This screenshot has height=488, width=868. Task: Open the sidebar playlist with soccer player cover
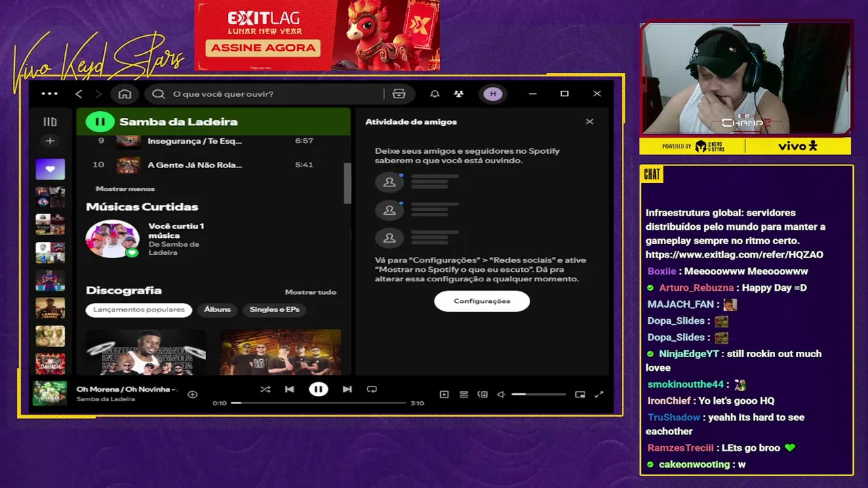50,280
